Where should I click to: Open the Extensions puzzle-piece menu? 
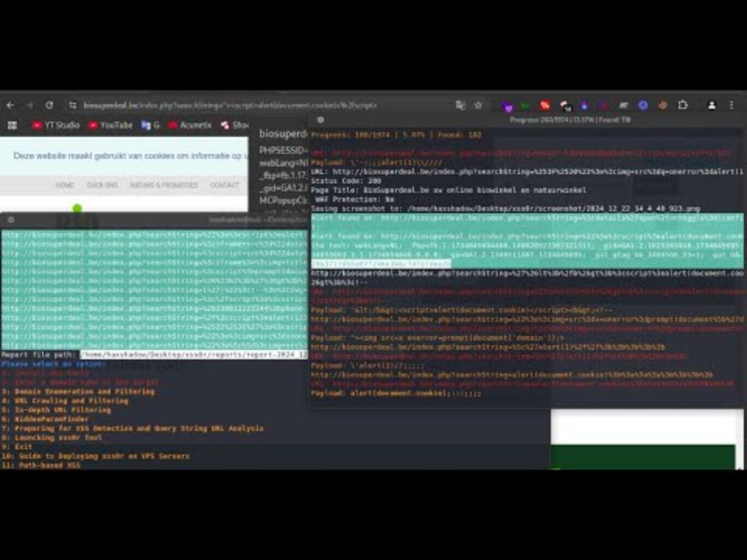pos(683,105)
